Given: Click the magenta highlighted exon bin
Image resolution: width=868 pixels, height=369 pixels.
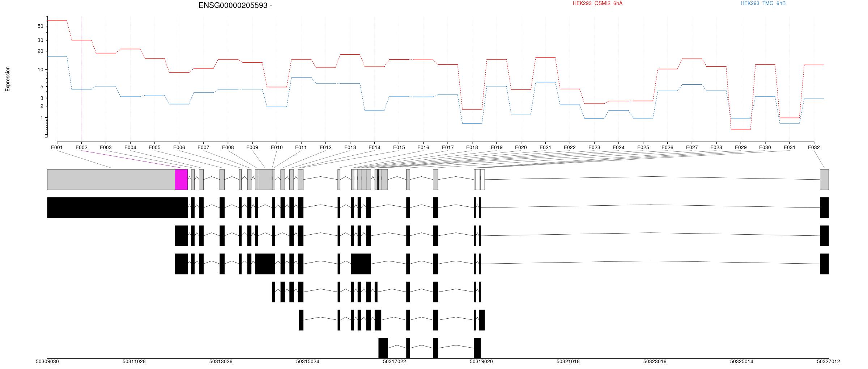Looking at the screenshot, I should tap(181, 179).
